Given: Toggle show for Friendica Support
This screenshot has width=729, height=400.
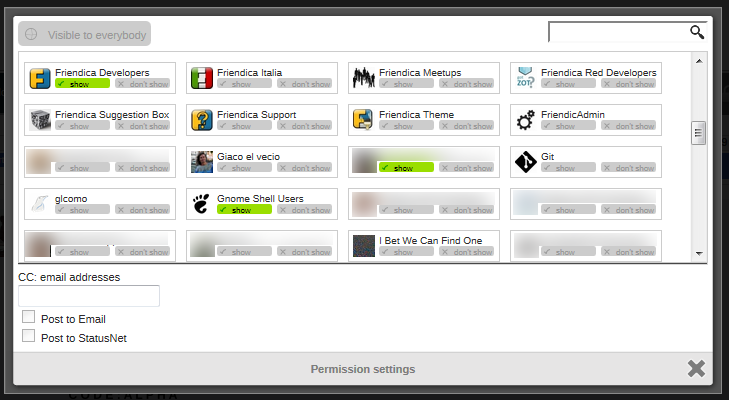Looking at the screenshot, I should pyautogui.click(x=244, y=126).
